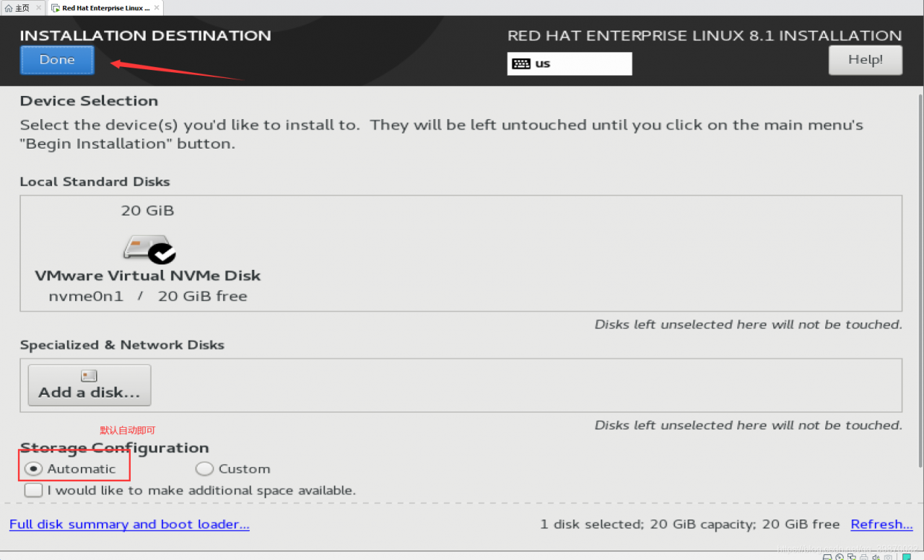Click the home icon on the 主页 tab

9,8
